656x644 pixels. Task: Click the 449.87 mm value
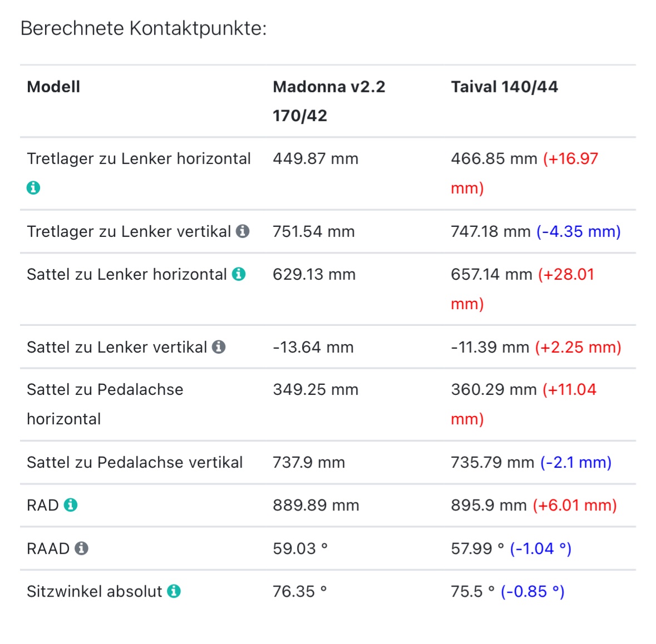pos(315,159)
